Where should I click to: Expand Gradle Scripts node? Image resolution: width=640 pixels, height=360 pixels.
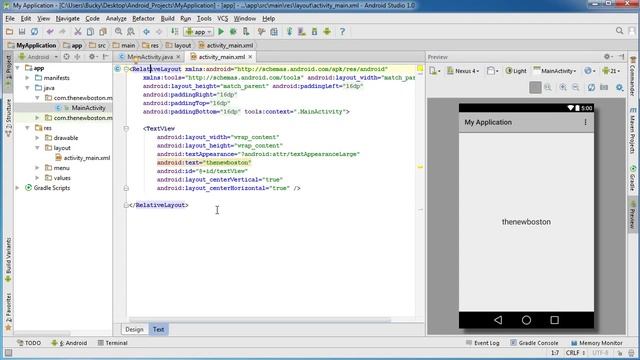click(18, 188)
